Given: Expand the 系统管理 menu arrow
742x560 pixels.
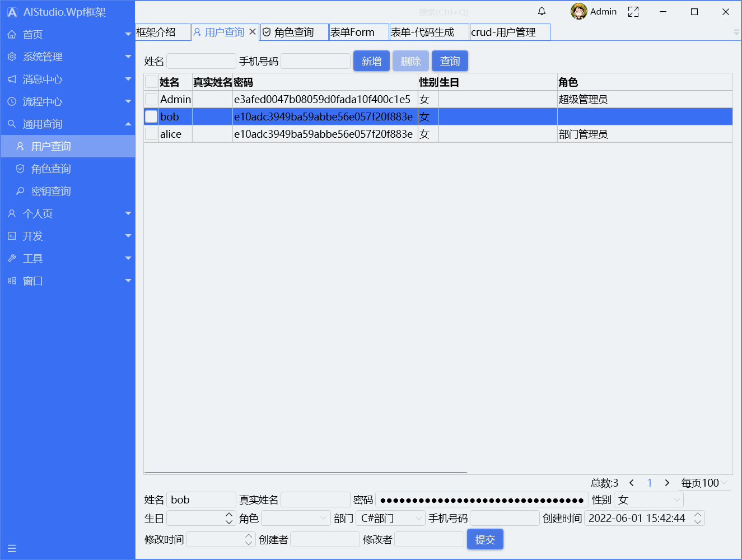Looking at the screenshot, I should (128, 57).
